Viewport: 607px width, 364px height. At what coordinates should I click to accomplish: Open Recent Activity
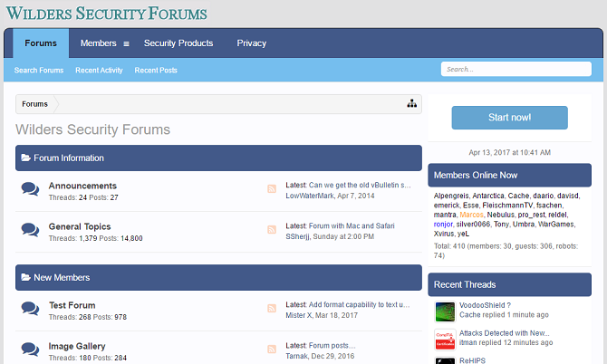[x=99, y=70]
